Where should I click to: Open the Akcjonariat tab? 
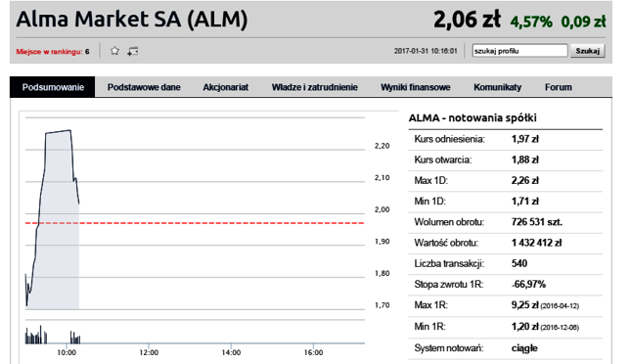[225, 87]
